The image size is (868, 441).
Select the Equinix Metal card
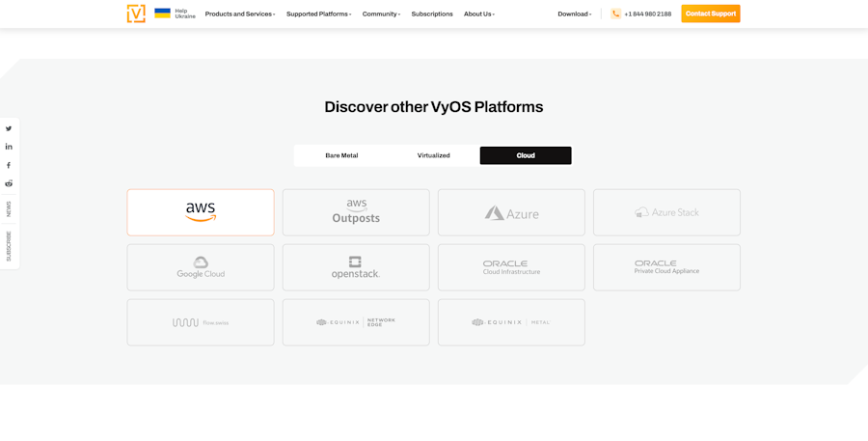[x=511, y=322]
